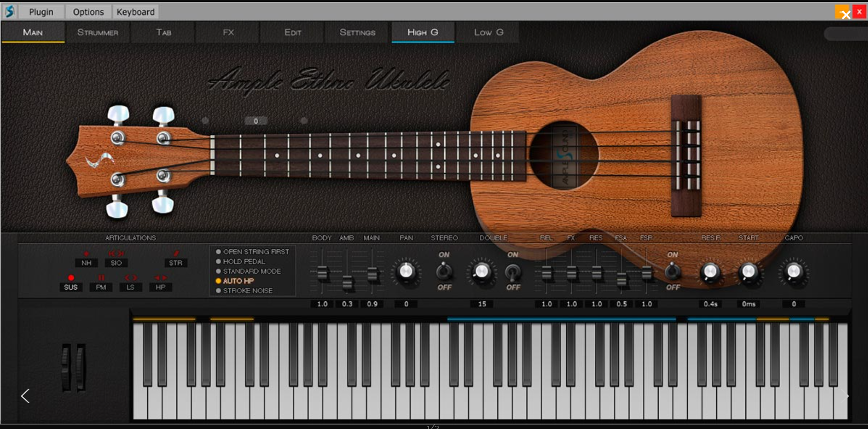
Task: Click the Ample Sound logo icon
Action: click(x=9, y=11)
